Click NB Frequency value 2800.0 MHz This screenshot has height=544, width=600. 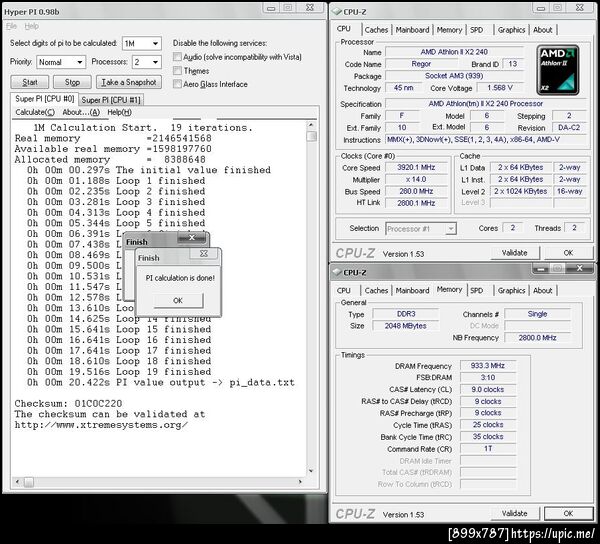point(537,337)
